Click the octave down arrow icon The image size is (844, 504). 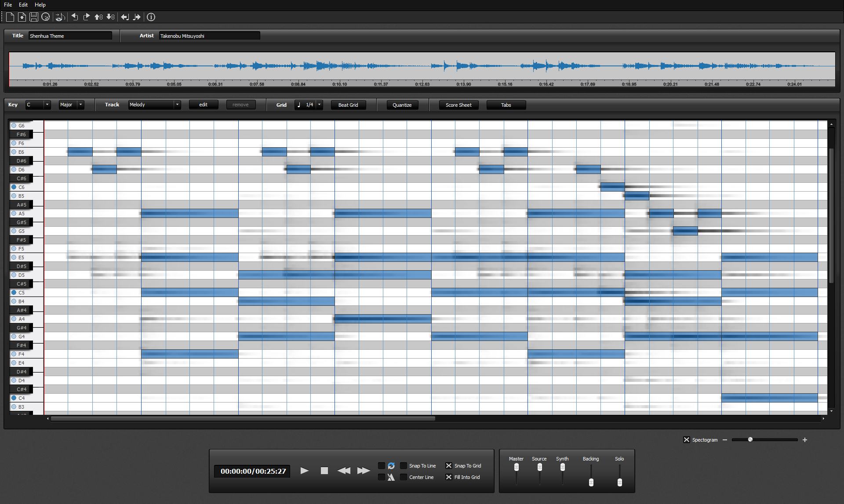pyautogui.click(x=110, y=17)
